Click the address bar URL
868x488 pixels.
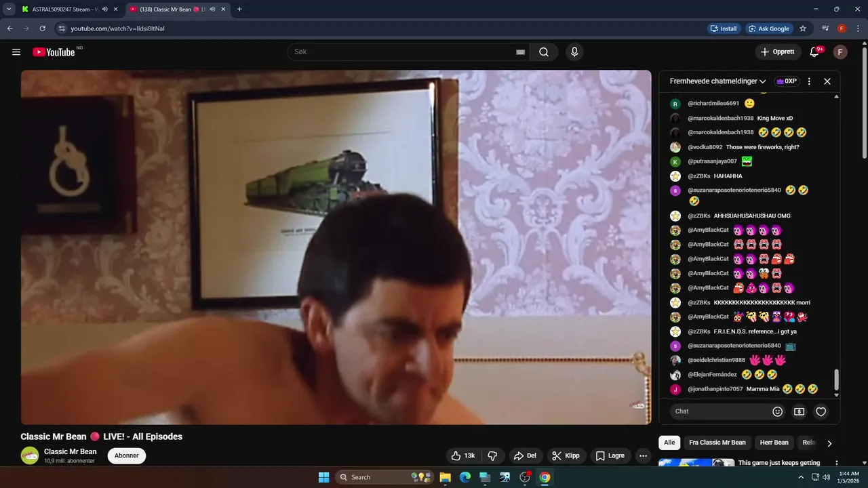coord(117,28)
